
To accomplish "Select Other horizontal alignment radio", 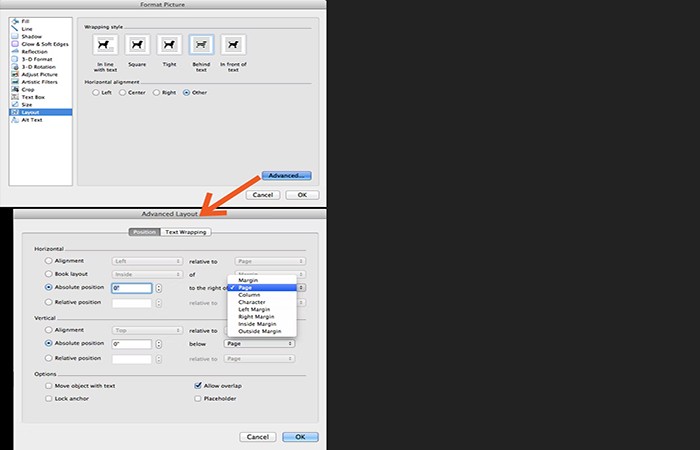I will (187, 92).
